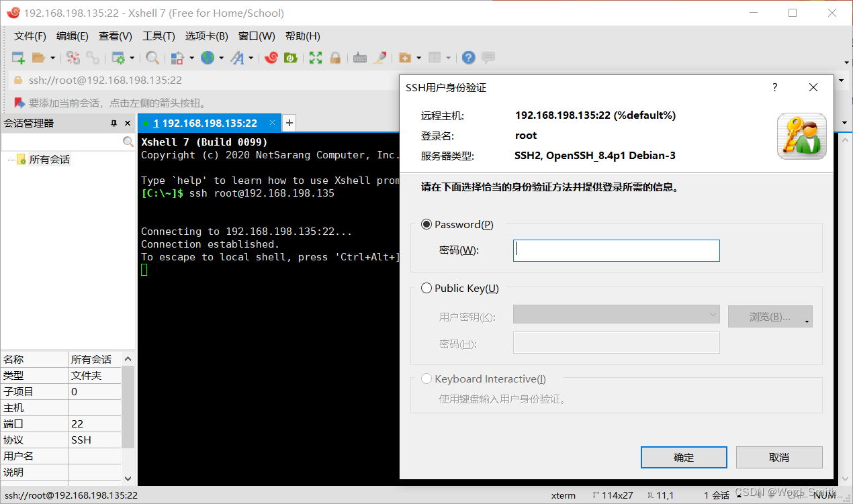Open the sessions folder icon
The image size is (853, 504).
(x=40, y=58)
